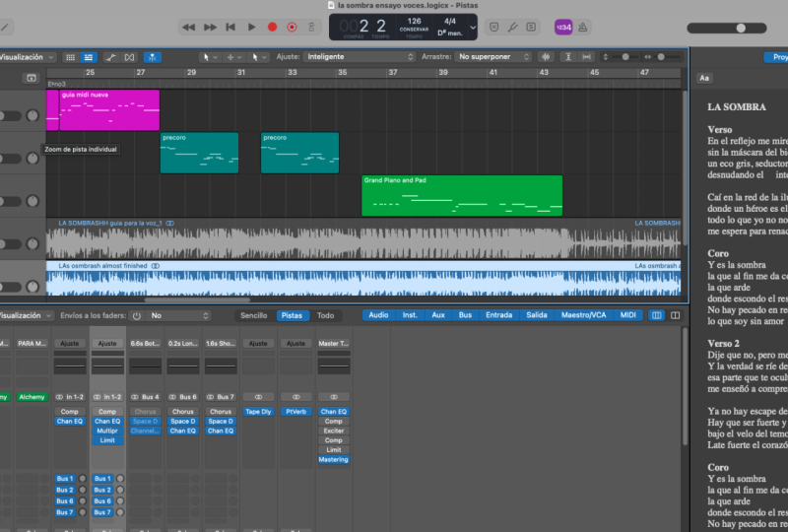Open the Ajuste Inteligente snap dropdown
The height and width of the screenshot is (532, 788).
click(x=360, y=57)
